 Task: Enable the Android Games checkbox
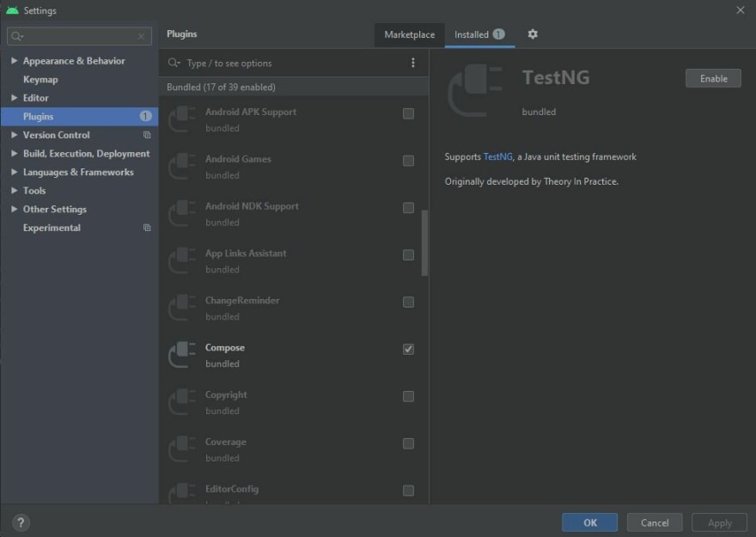408,161
